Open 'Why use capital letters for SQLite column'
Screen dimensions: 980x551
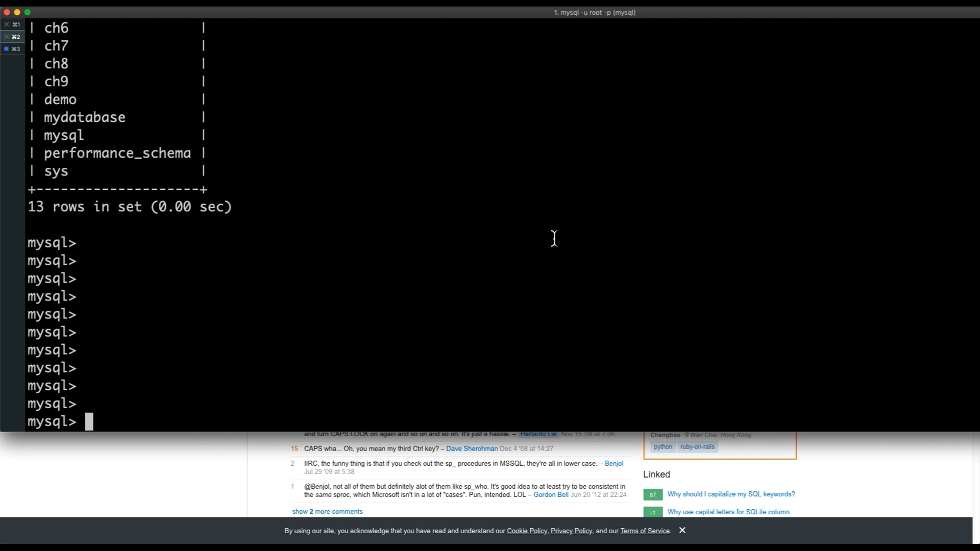(728, 512)
